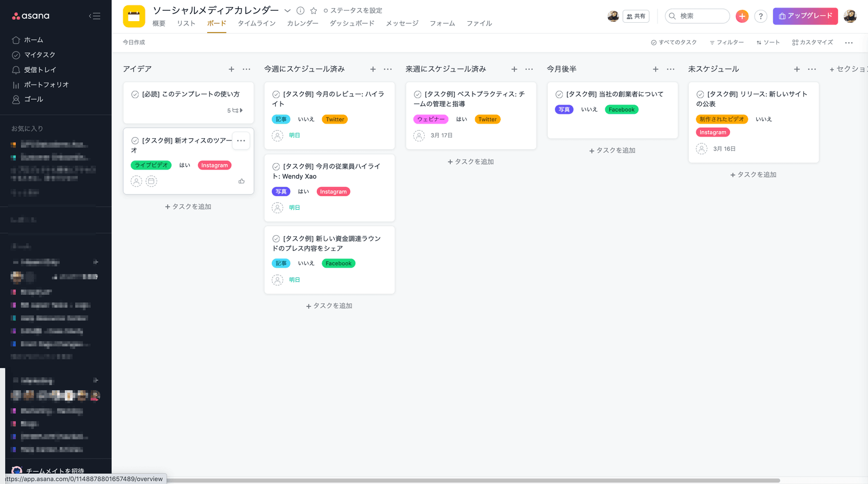Viewport: 868px width, 484px height.
Task: Switch to the カレンダー tab
Action: click(x=303, y=23)
